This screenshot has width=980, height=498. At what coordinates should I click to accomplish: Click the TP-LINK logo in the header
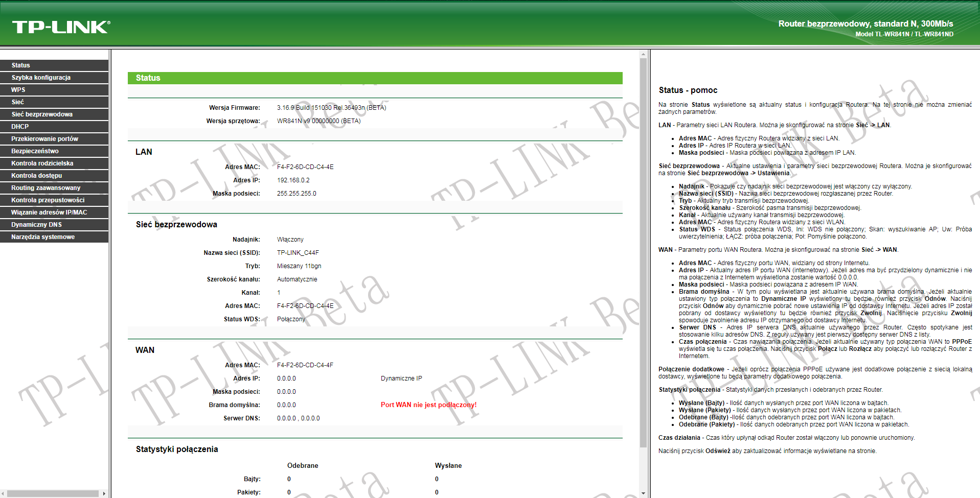pyautogui.click(x=61, y=27)
